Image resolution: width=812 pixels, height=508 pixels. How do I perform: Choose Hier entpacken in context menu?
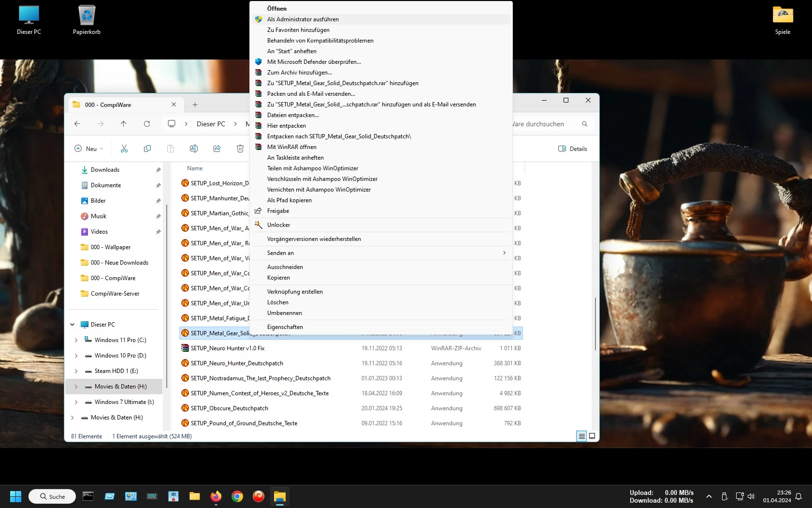pos(381,126)
